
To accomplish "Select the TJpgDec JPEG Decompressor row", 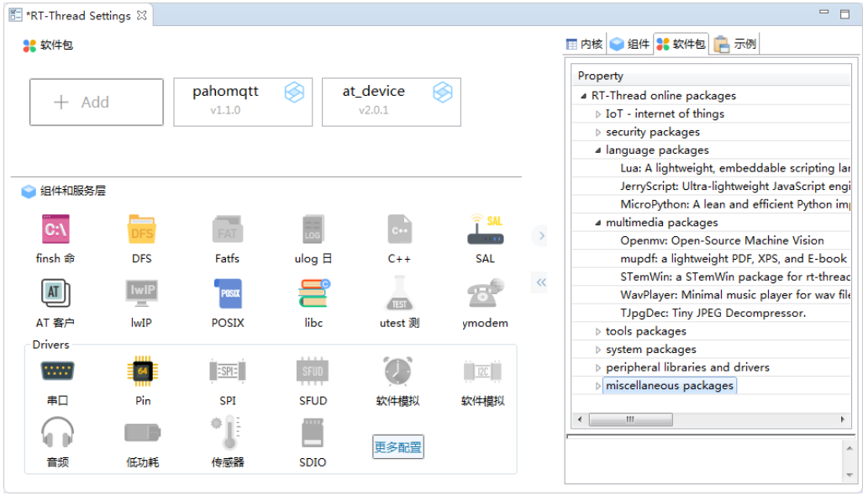I will tap(712, 314).
